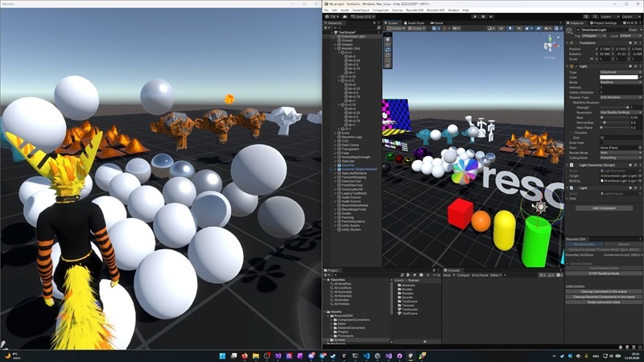Image resolution: width=644 pixels, height=362 pixels.
Task: Open the Layers dropdown in Unity toolbar
Action: point(610,17)
